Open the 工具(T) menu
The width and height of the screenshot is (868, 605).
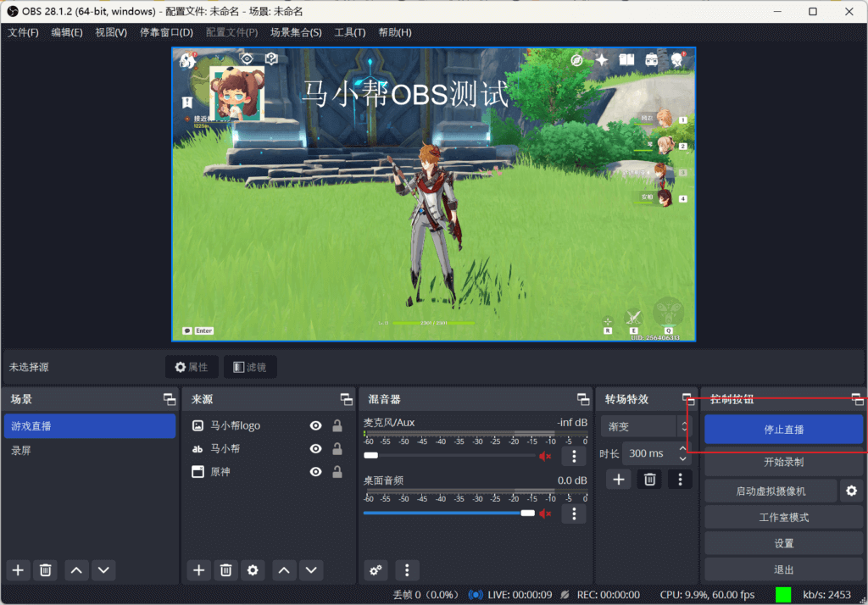[x=349, y=32]
